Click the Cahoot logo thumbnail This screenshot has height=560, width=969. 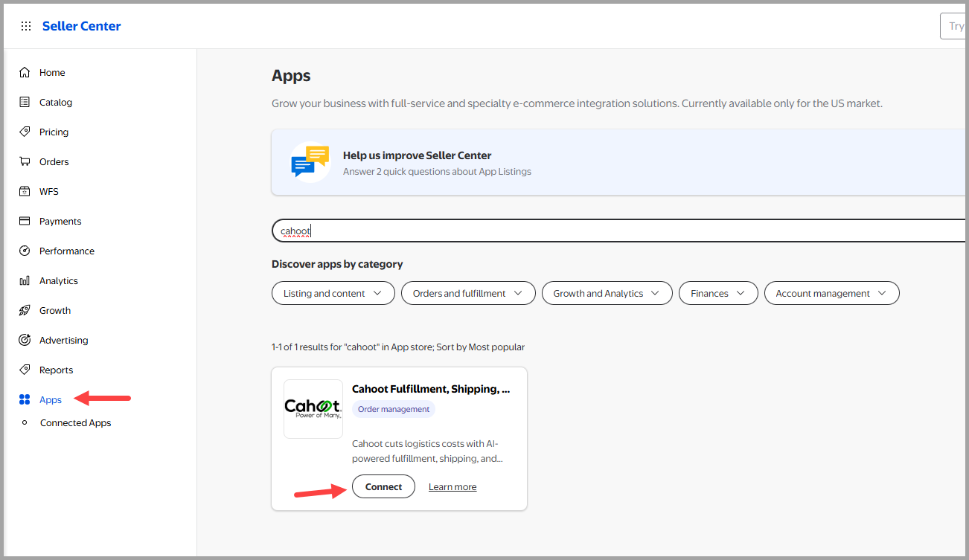313,409
